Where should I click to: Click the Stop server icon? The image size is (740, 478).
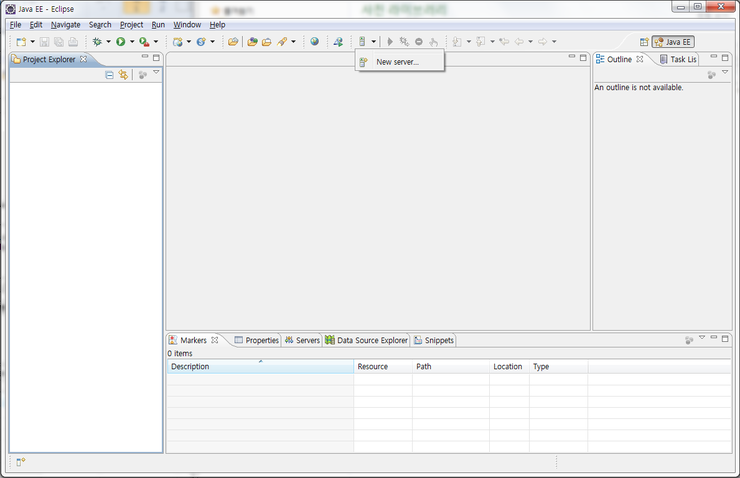click(x=419, y=42)
